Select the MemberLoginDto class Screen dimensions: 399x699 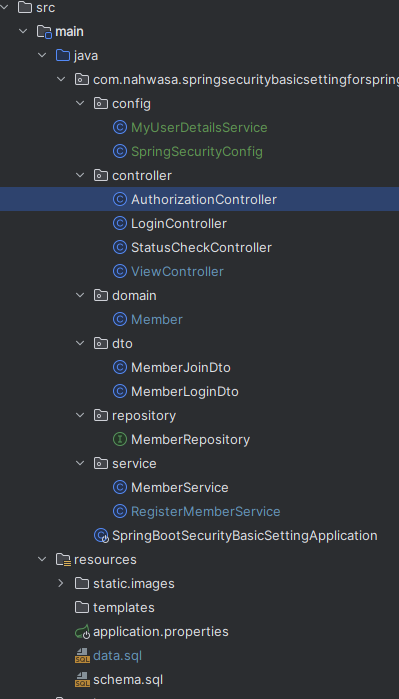[185, 392]
